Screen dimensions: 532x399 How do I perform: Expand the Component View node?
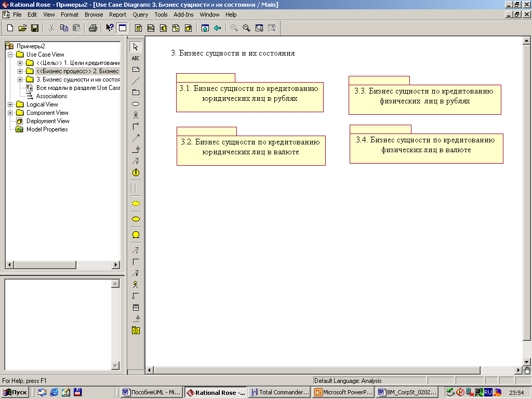click(10, 113)
